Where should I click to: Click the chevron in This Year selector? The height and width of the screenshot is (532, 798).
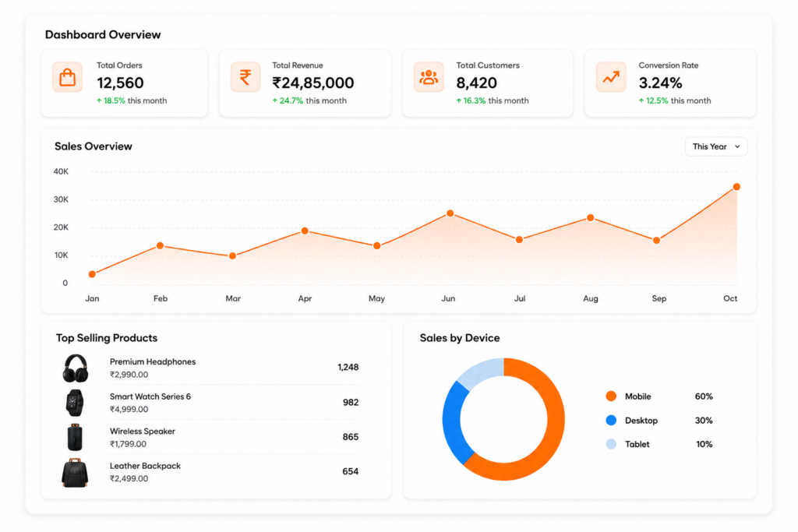point(737,146)
